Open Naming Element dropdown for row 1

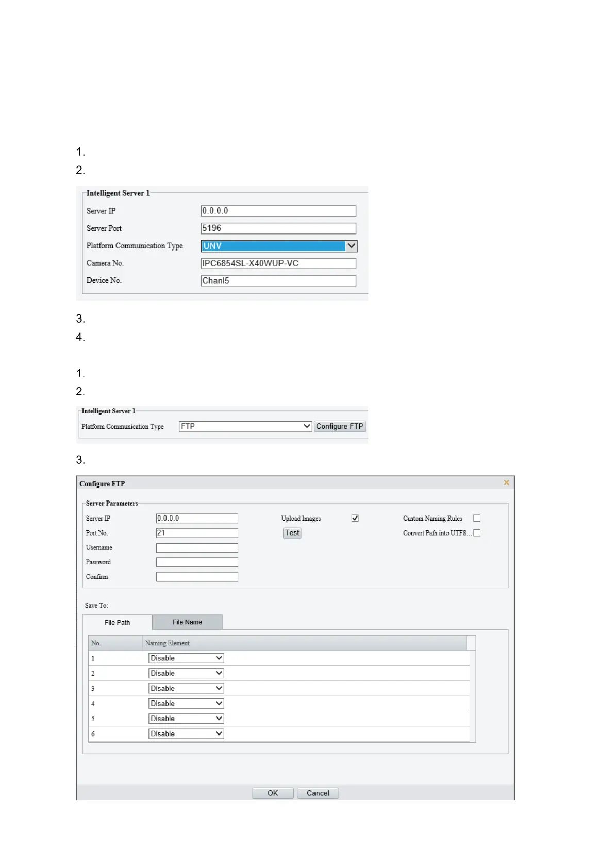(x=186, y=658)
